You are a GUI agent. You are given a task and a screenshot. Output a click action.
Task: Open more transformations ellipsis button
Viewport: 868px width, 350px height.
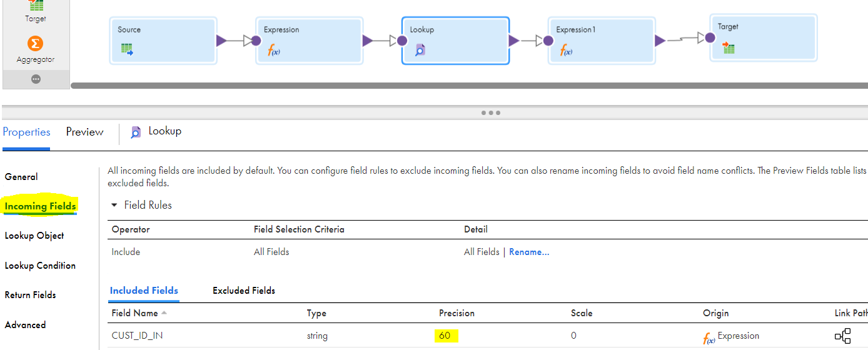[x=36, y=79]
